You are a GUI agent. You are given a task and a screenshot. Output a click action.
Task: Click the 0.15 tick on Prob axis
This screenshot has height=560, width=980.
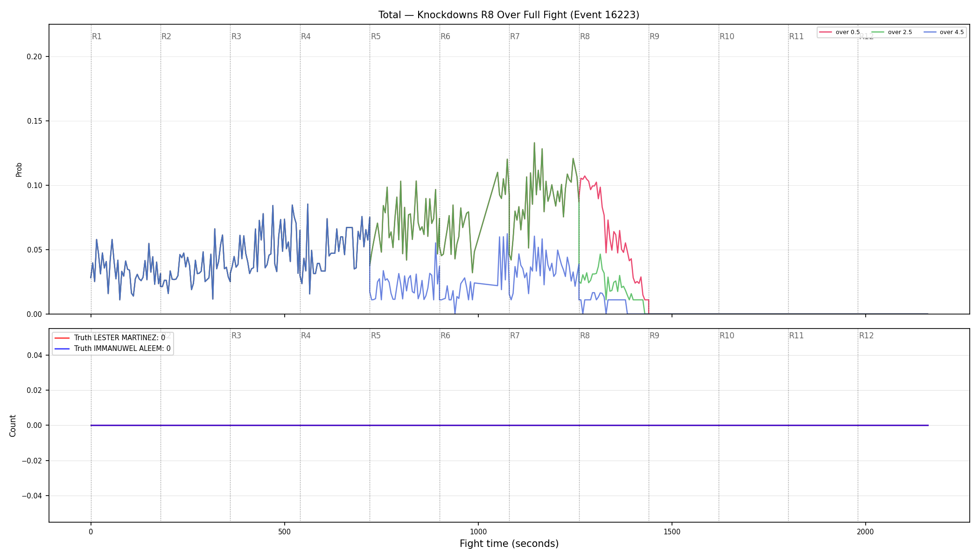pyautogui.click(x=35, y=121)
